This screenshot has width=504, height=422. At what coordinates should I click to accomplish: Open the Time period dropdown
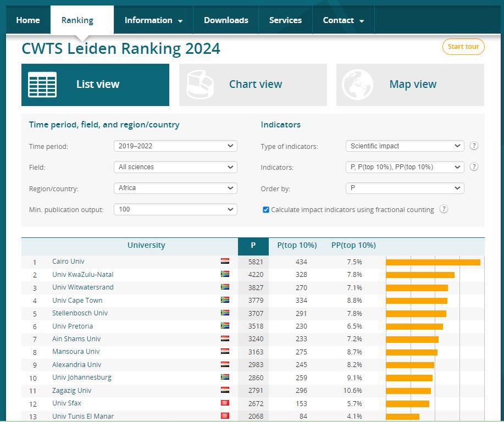point(175,146)
